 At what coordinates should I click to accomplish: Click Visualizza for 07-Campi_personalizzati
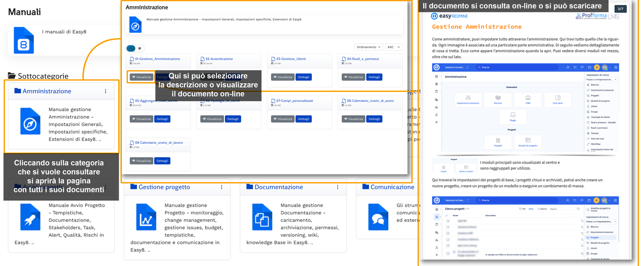[282, 119]
